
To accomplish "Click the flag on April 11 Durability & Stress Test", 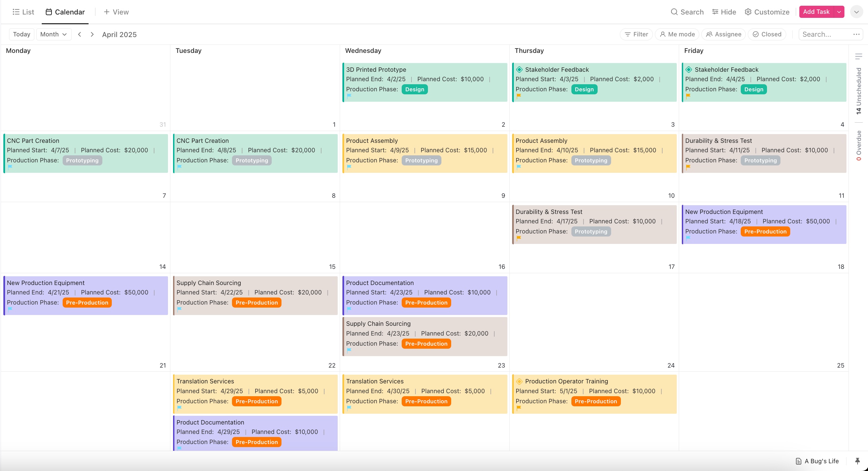I will (x=688, y=167).
